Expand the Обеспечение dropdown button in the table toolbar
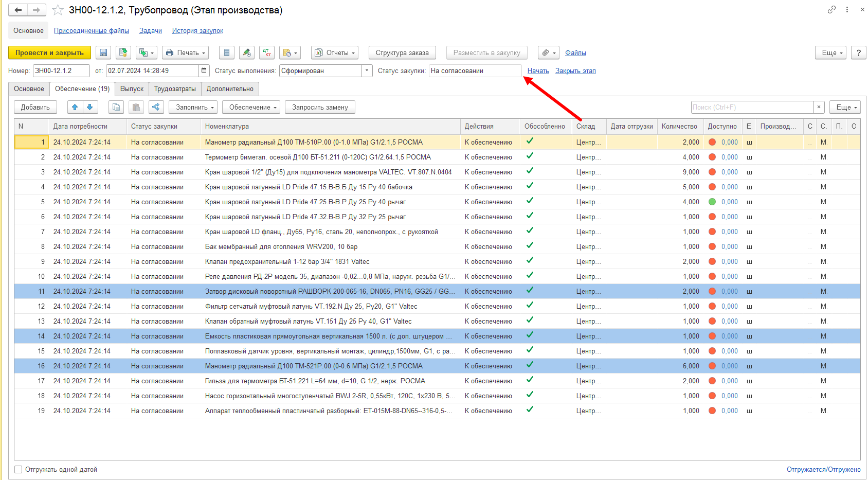868x480 pixels. pyautogui.click(x=251, y=107)
